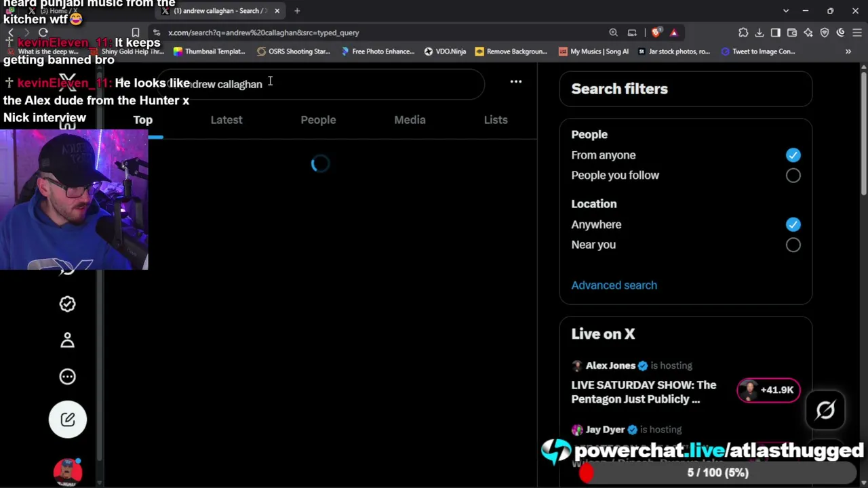Switch to the Latest search tab
This screenshot has width=868, height=488.
tap(226, 120)
